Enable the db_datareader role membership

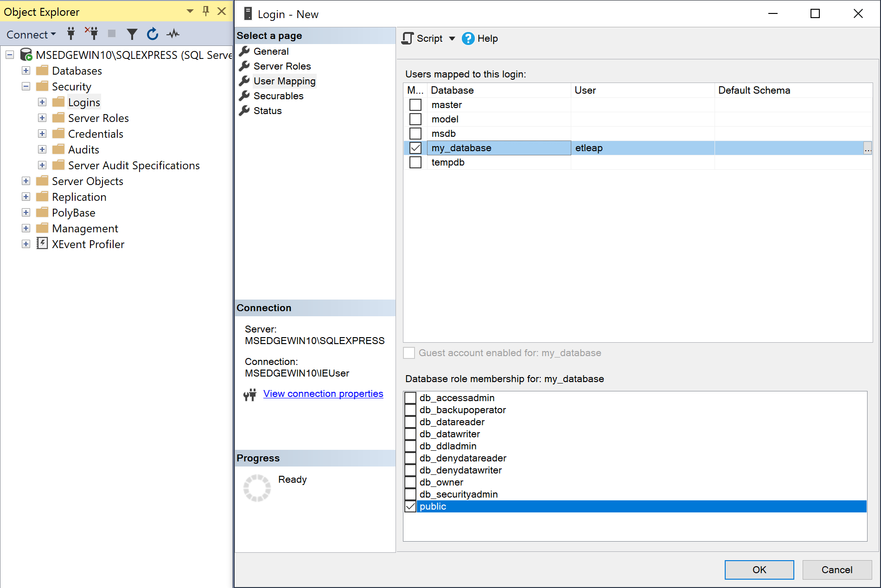coord(410,422)
